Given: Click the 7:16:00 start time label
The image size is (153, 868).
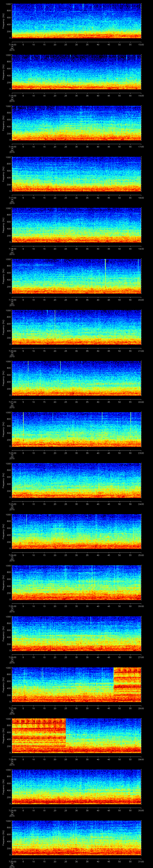Looking at the screenshot, I should (12, 147).
